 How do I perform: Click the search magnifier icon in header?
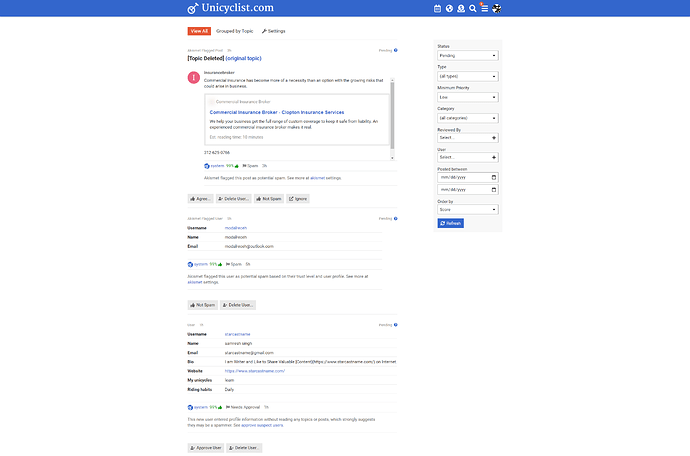(x=472, y=9)
